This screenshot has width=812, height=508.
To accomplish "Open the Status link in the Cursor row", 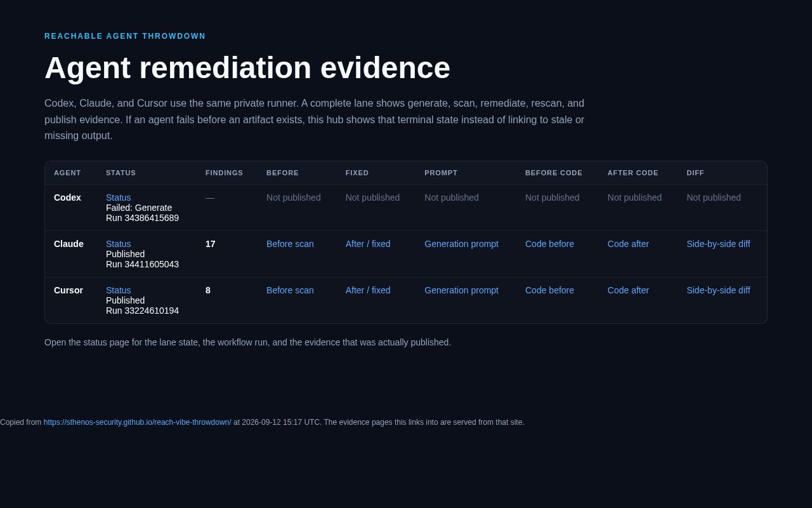I will coord(119,290).
